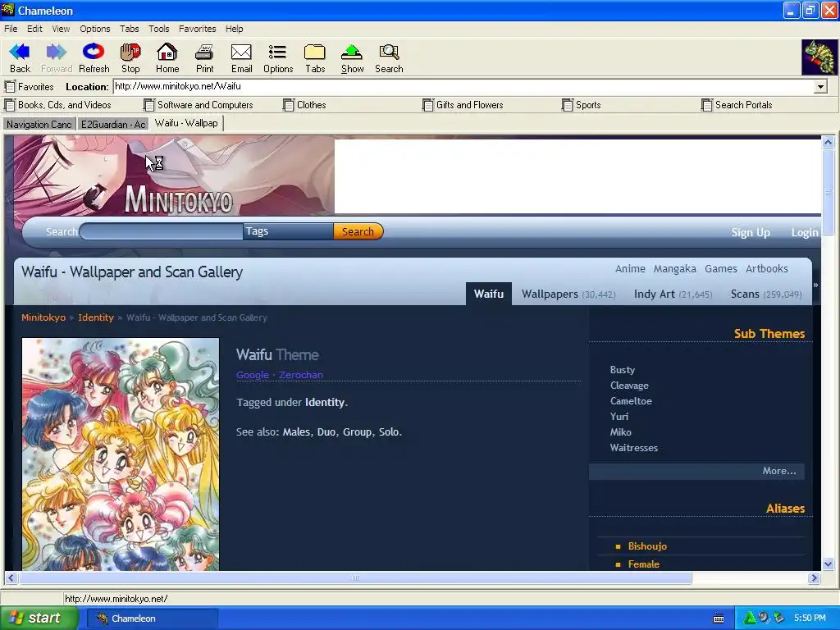The height and width of the screenshot is (630, 840).
Task: Open the Anime category link
Action: pyautogui.click(x=630, y=268)
